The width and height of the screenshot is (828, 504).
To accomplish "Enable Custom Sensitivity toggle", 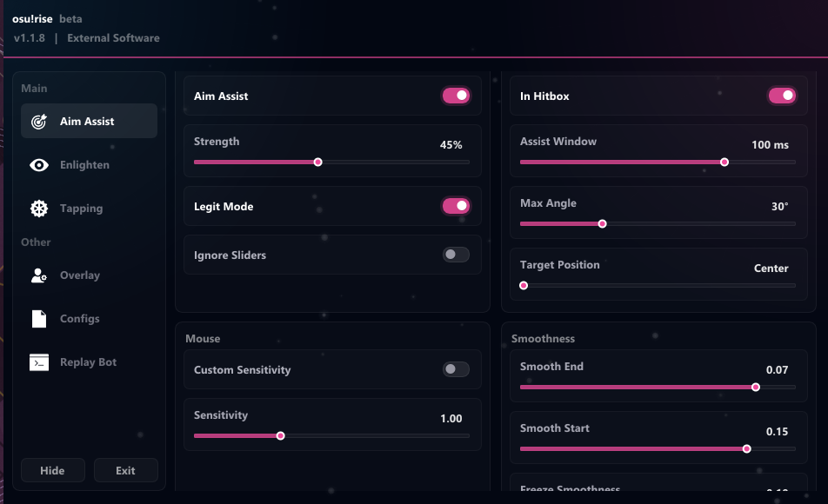I will point(456,369).
